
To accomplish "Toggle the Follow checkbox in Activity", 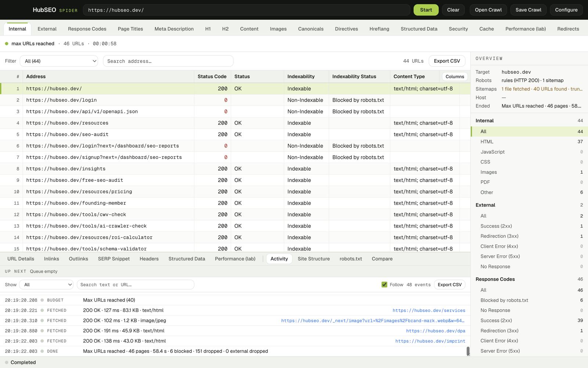I will pos(384,284).
